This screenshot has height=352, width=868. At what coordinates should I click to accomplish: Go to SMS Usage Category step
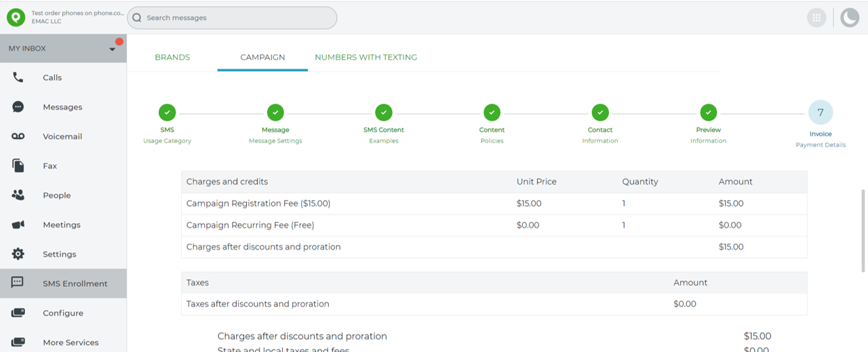[167, 113]
